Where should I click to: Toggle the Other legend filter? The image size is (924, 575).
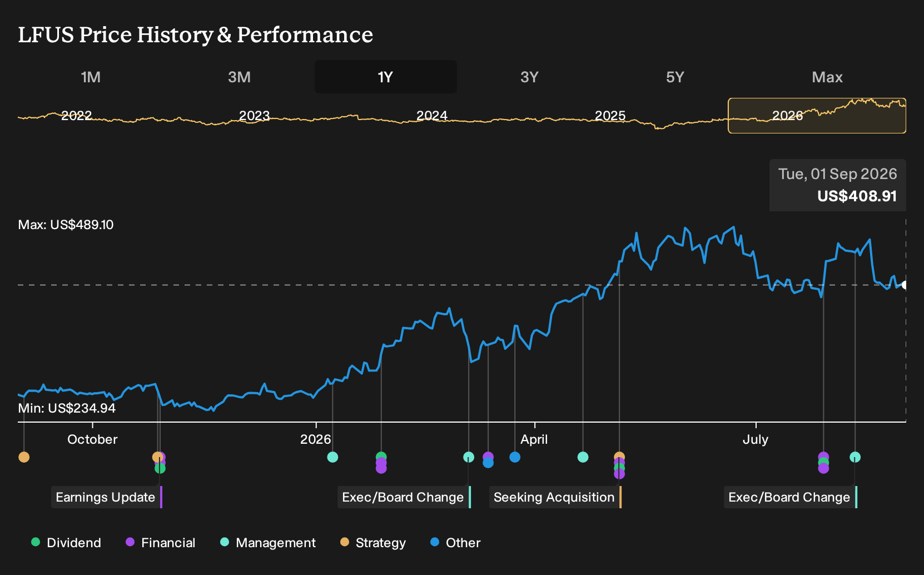(x=455, y=543)
